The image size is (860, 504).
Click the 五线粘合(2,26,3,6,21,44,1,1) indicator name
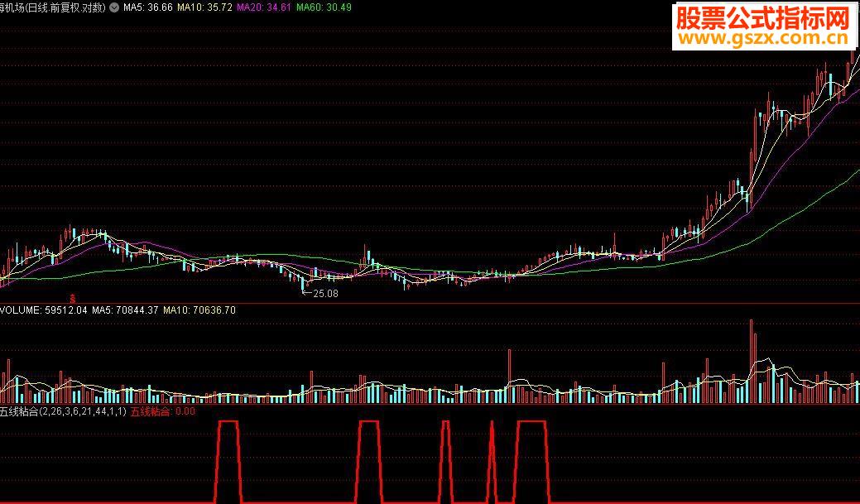(x=63, y=411)
